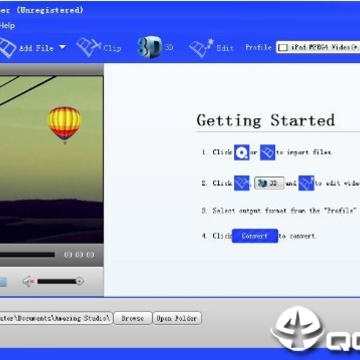Adjust the volume slider

point(60,282)
